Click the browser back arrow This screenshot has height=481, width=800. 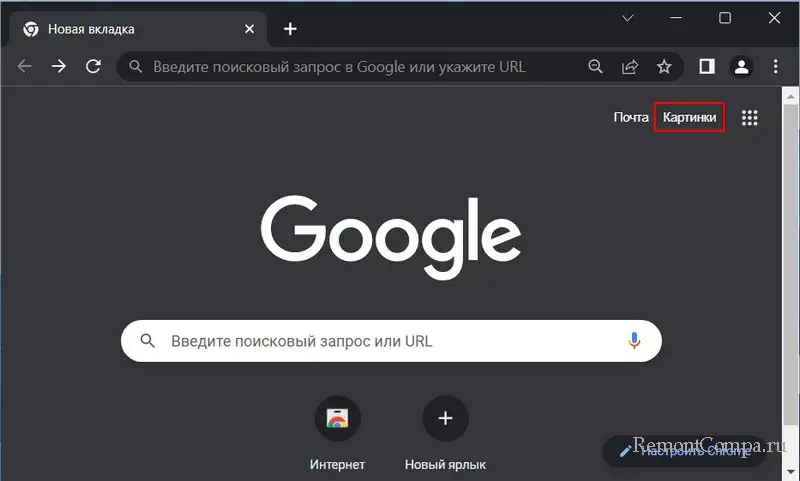pyautogui.click(x=25, y=67)
